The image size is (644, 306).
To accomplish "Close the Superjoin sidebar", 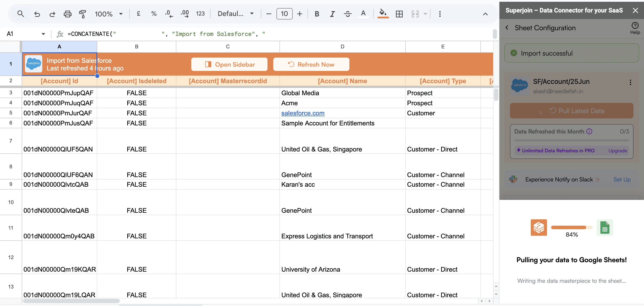I will [635, 10].
